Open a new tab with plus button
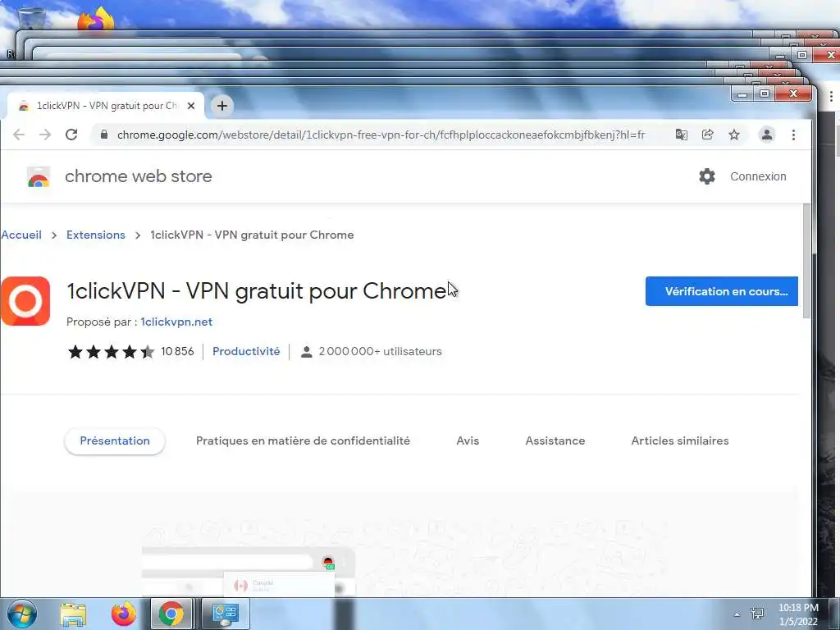 click(x=221, y=106)
